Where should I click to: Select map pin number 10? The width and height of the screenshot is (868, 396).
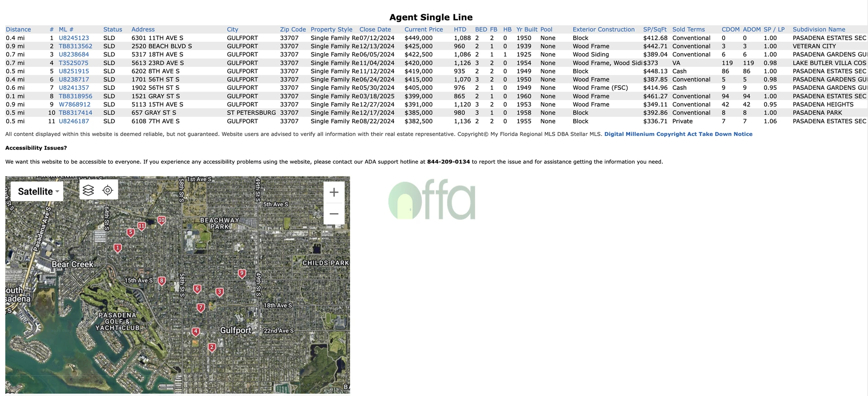[161, 220]
